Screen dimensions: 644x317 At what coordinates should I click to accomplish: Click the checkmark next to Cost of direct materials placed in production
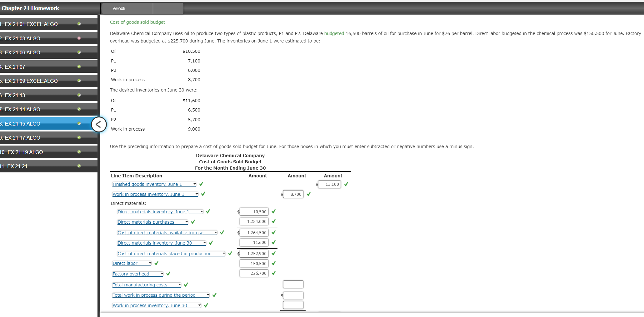[230, 254]
